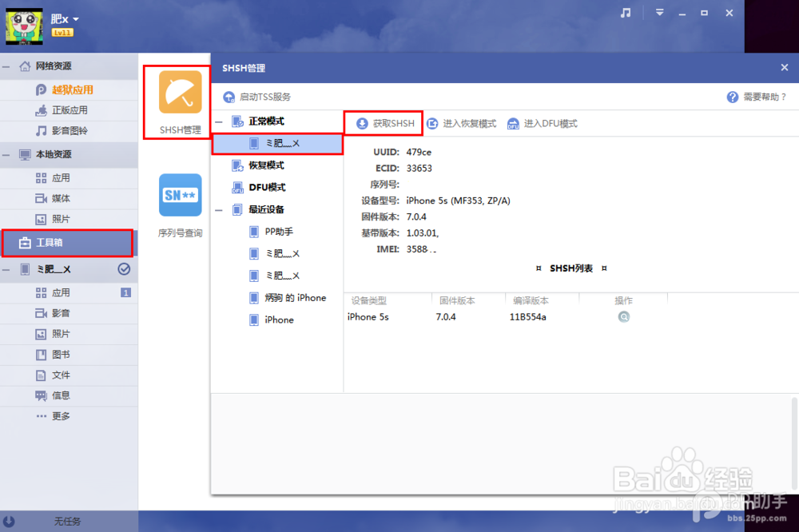
Task: Collapse the ミ肥__X device section in sidebar
Action: coord(6,269)
